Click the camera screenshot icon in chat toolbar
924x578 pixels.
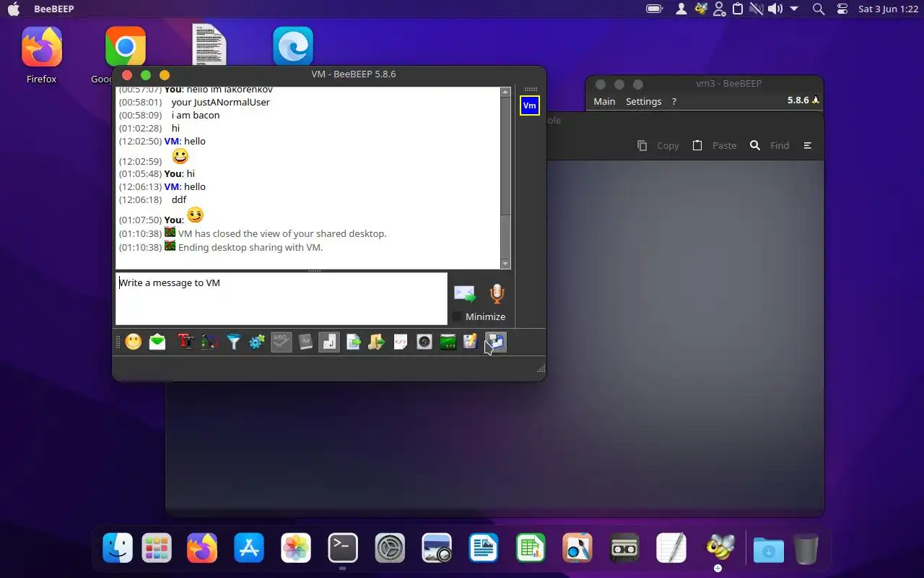click(424, 342)
